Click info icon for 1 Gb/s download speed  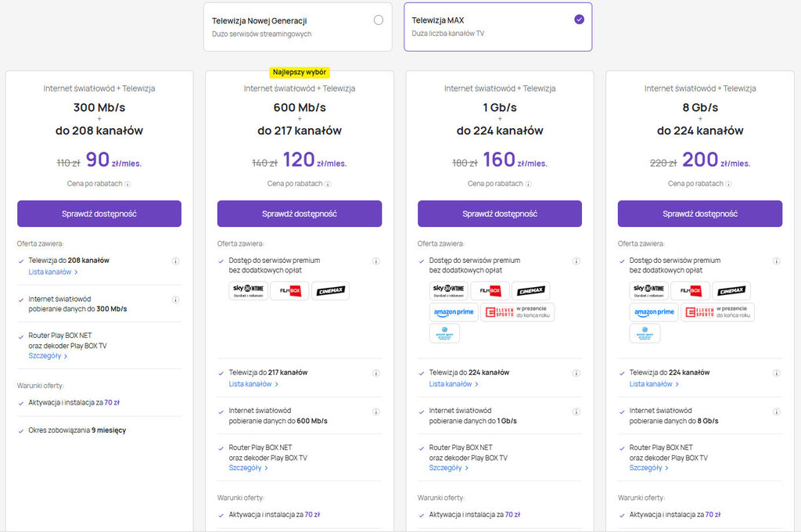(x=576, y=412)
